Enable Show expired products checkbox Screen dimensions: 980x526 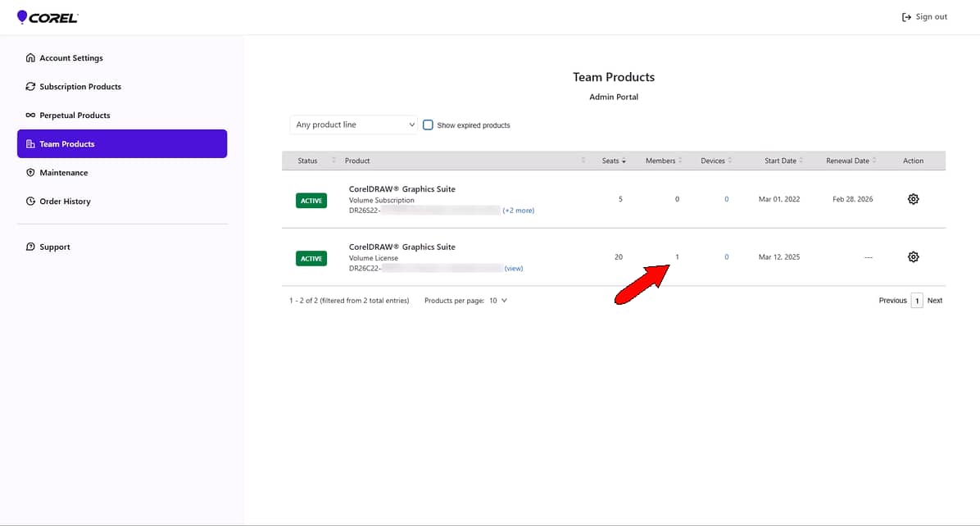pyautogui.click(x=428, y=125)
